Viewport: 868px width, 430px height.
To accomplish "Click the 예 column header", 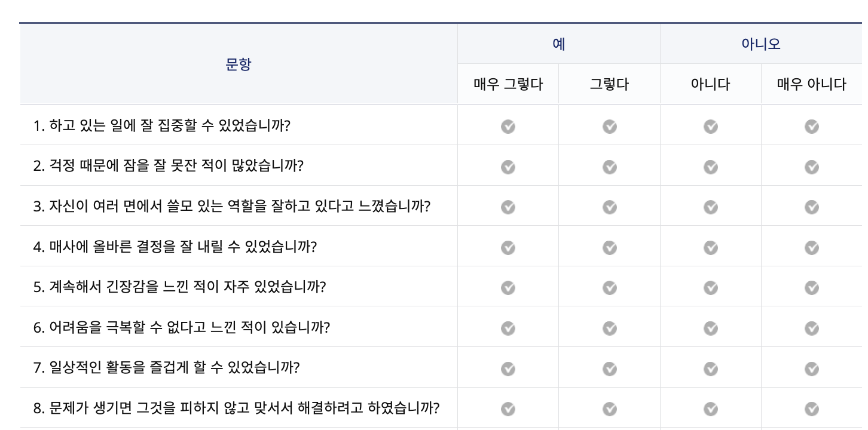I will (x=558, y=44).
